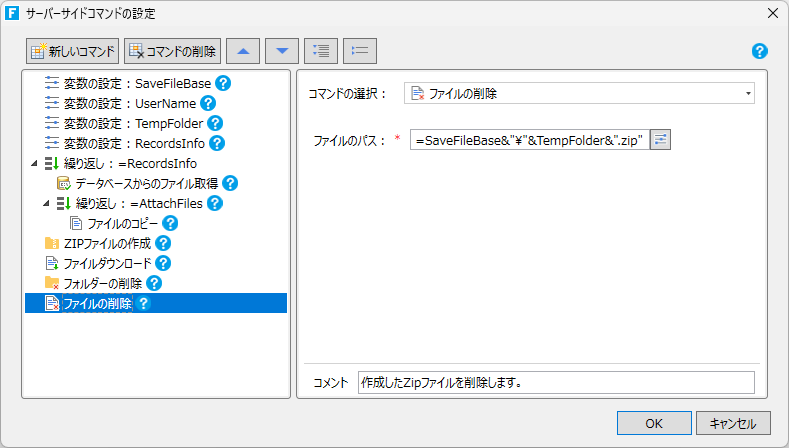Click the OK button
This screenshot has width=789, height=448.
(x=654, y=423)
